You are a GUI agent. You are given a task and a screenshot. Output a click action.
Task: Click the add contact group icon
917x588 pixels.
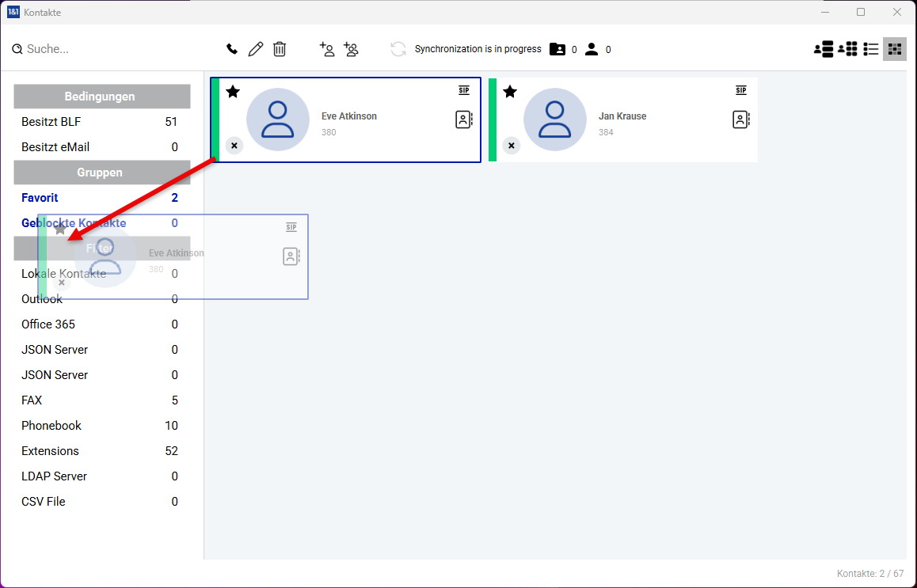pyautogui.click(x=351, y=49)
